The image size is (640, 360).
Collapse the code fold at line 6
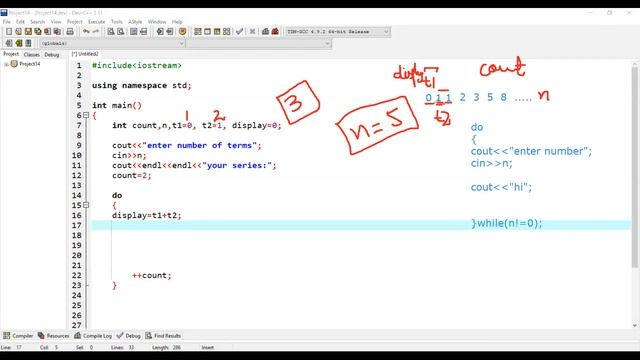tap(86, 115)
